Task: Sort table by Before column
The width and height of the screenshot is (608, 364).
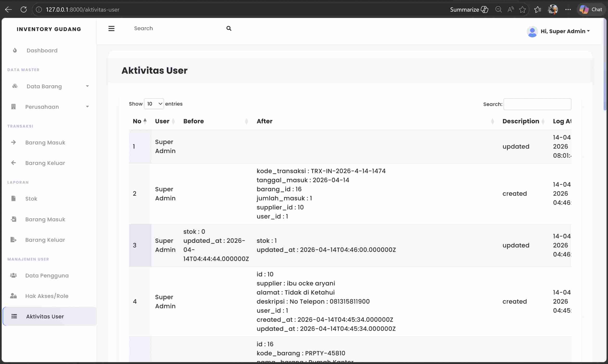Action: click(x=216, y=121)
